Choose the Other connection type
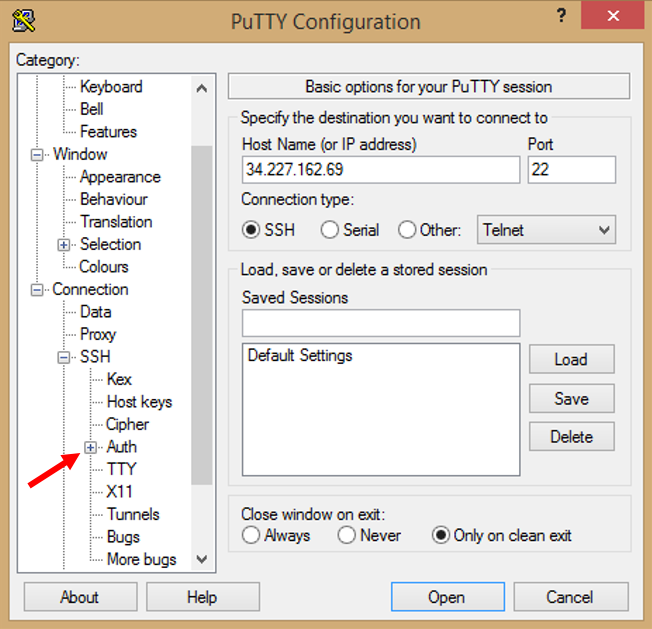This screenshot has height=629, width=652. coord(407,230)
